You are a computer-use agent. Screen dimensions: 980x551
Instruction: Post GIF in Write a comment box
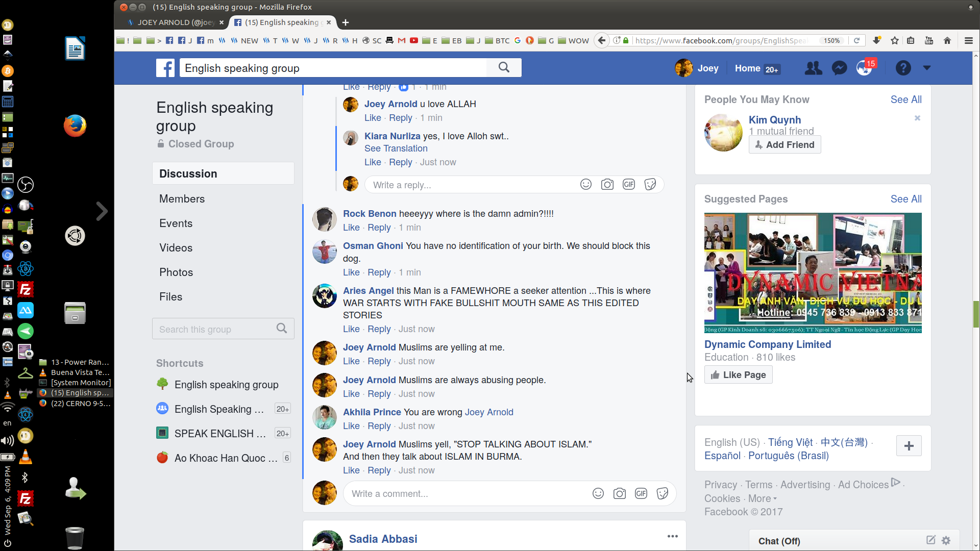(x=641, y=493)
